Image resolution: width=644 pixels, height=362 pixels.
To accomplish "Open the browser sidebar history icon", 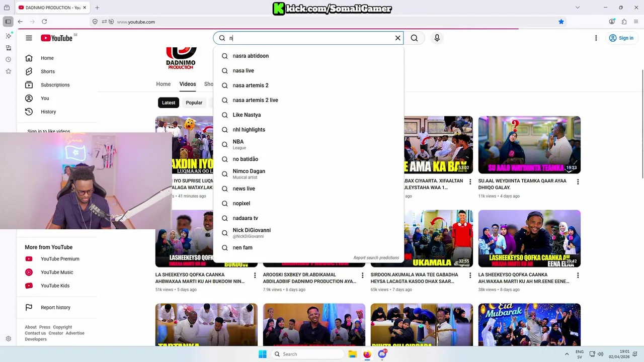I will pyautogui.click(x=8, y=59).
